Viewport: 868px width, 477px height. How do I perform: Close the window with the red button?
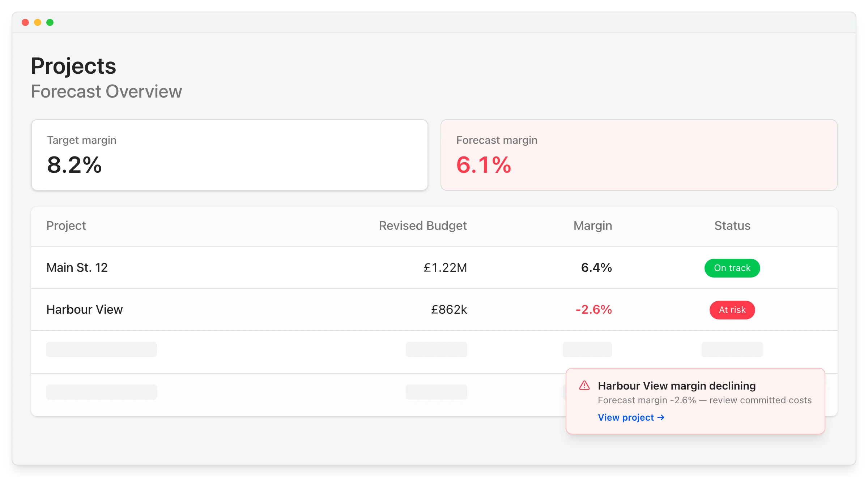click(x=25, y=22)
